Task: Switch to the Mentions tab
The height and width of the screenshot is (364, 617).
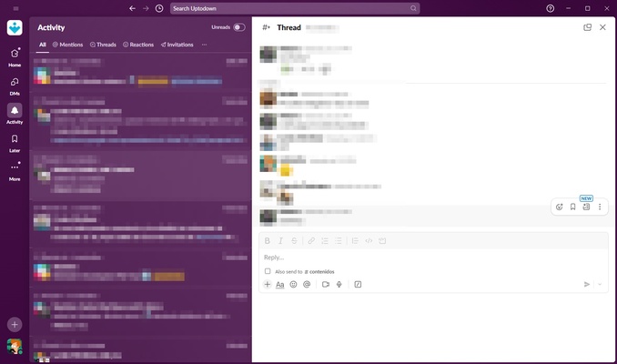Action: point(67,45)
